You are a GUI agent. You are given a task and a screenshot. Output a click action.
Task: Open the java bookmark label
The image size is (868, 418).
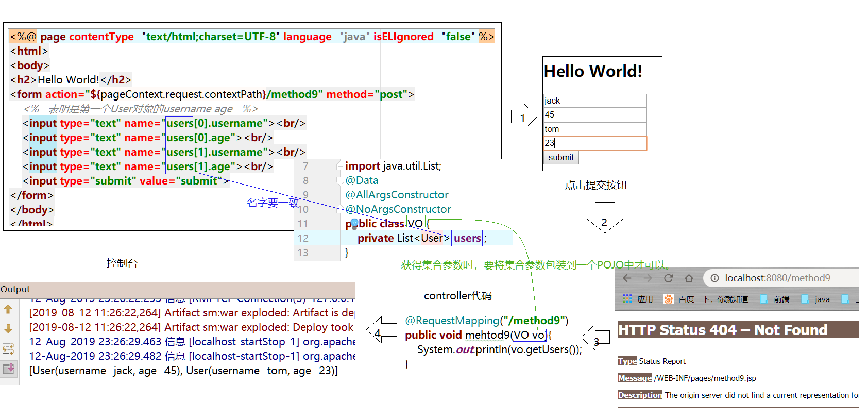tap(822, 299)
